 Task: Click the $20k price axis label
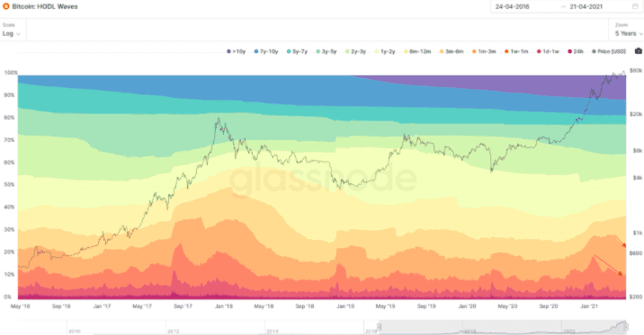coord(636,114)
